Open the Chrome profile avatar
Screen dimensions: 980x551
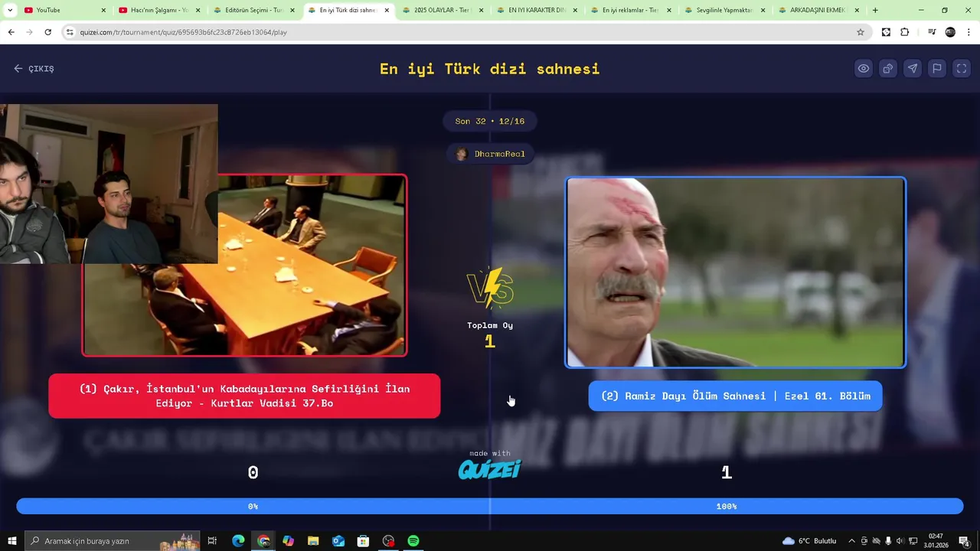[x=950, y=32]
